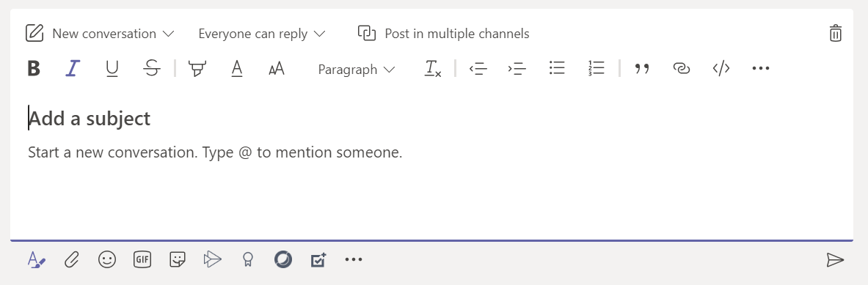This screenshot has height=285, width=868.
Task: Discard the draft with trash icon
Action: coord(835,33)
